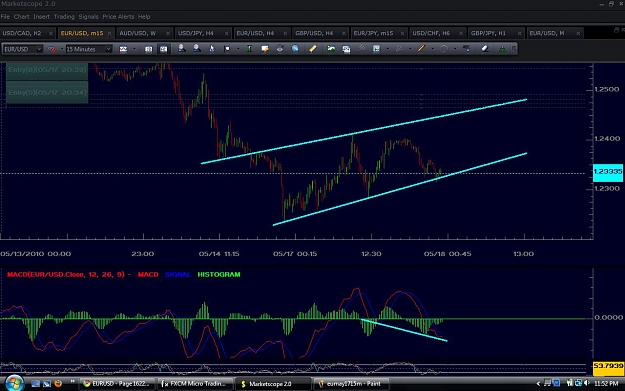Screen dimensions: 625x391
Task: Select the orange line drawing tool
Action: 421,49
